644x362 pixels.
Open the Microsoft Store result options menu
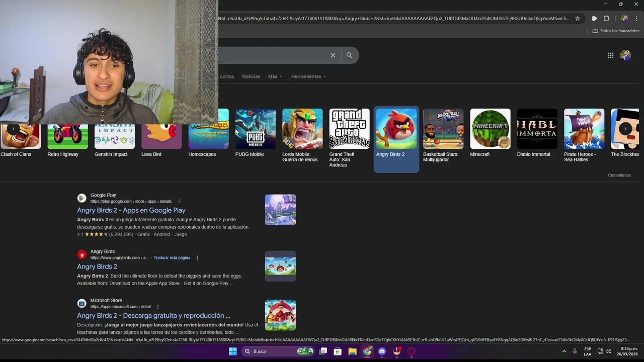(x=157, y=307)
